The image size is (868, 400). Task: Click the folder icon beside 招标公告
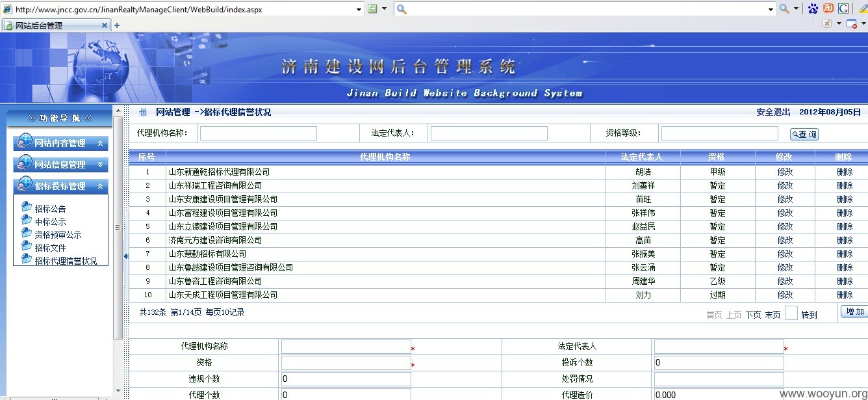pos(26,207)
